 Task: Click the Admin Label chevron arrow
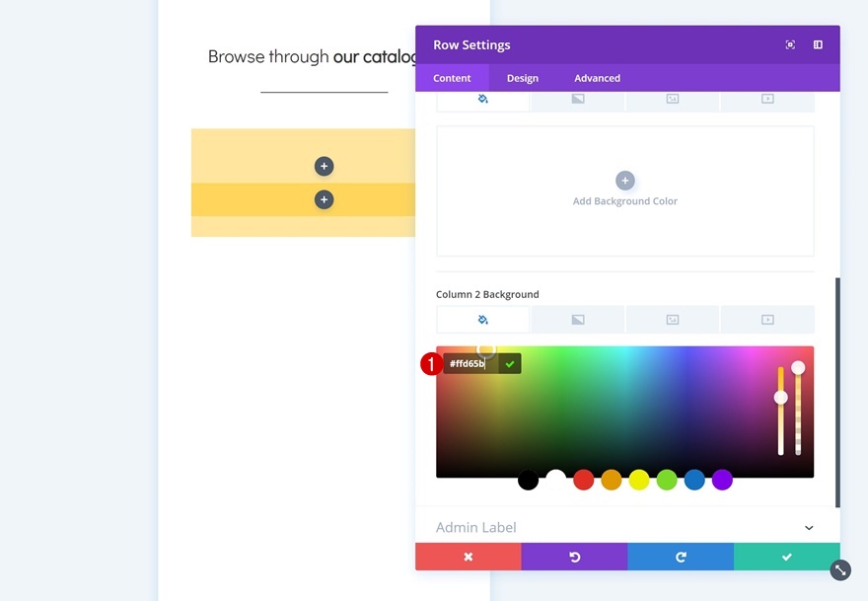coord(809,528)
